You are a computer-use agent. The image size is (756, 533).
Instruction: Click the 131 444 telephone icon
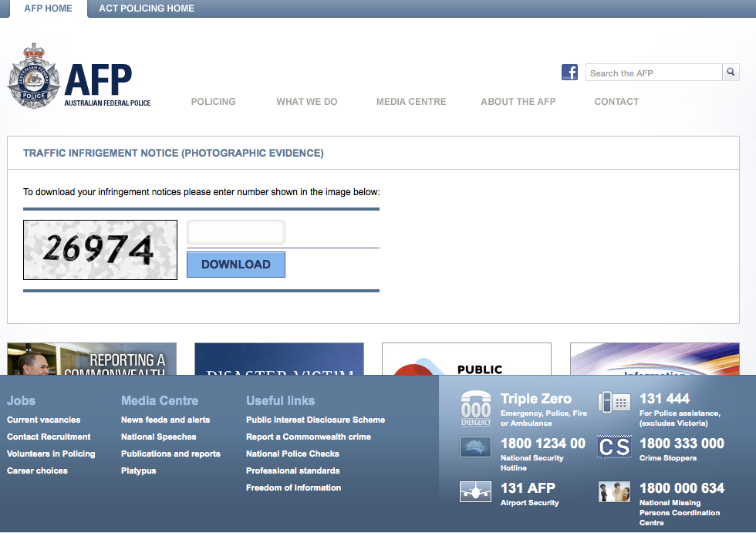(x=614, y=403)
